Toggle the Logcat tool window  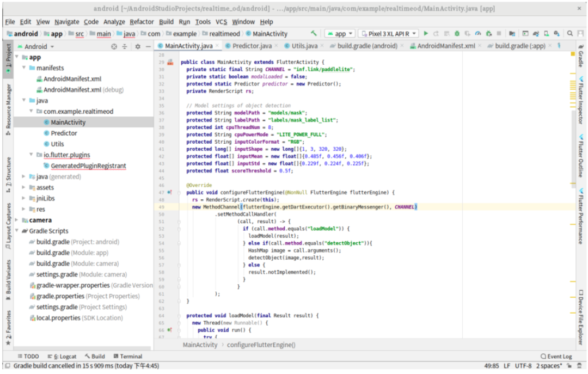tap(64, 356)
